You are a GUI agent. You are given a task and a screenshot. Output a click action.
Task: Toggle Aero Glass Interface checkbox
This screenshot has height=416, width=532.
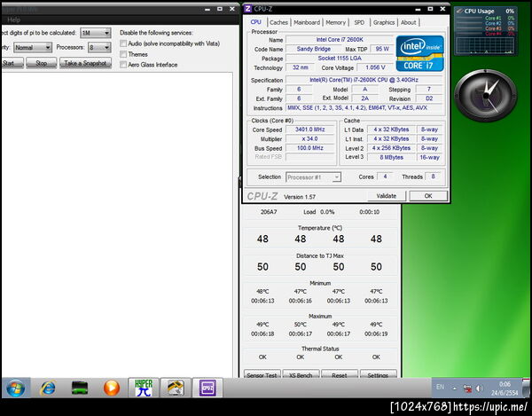(123, 65)
